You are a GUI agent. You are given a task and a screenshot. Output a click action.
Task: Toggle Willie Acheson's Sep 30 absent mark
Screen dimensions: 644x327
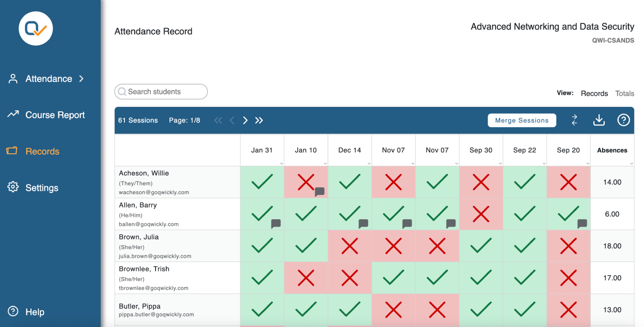pyautogui.click(x=481, y=182)
